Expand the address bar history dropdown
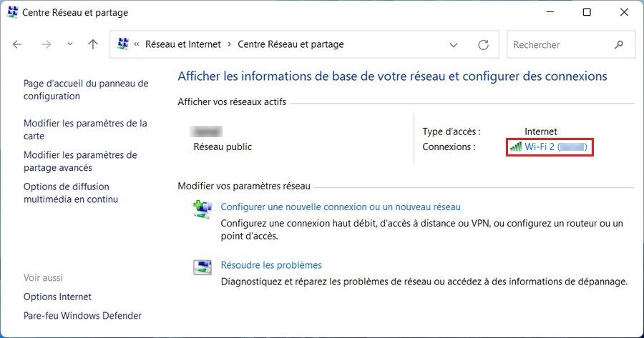This screenshot has width=644, height=338. tap(454, 44)
